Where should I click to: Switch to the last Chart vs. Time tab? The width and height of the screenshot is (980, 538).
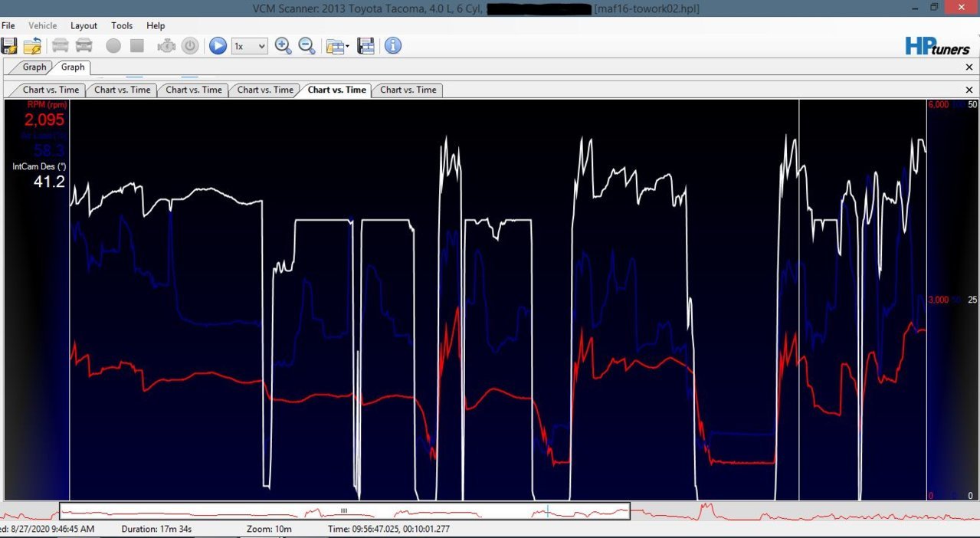point(408,90)
